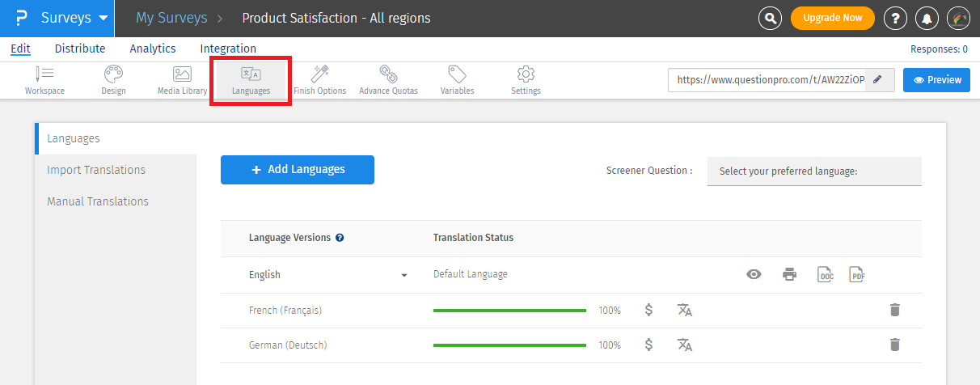Click the French translation progress bar

pos(509,310)
